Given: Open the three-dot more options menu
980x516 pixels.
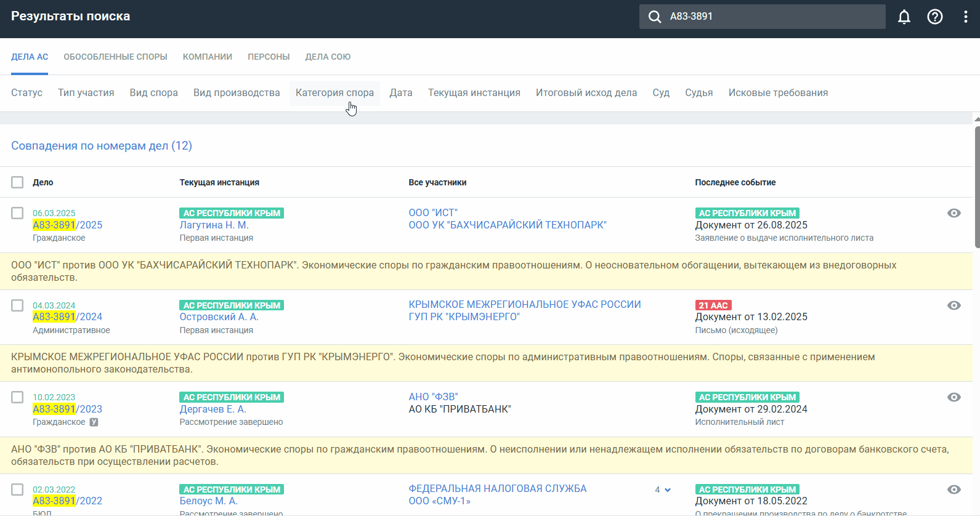Looking at the screenshot, I should tap(965, 17).
